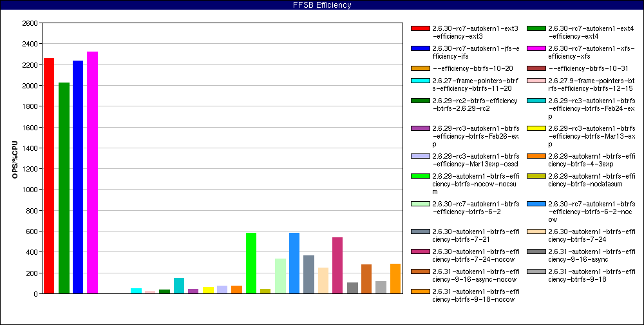Viewport: 644px width, 325px height.
Task: Click legend text 2.6.29 btrfs-4-3exp
Action: (x=592, y=160)
